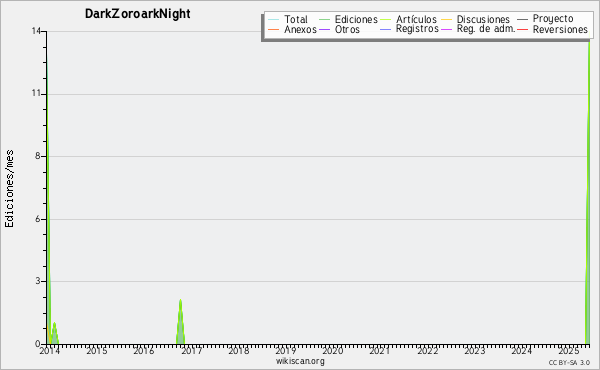Click the 2024 x-axis label
The height and width of the screenshot is (370, 600).
coord(522,350)
